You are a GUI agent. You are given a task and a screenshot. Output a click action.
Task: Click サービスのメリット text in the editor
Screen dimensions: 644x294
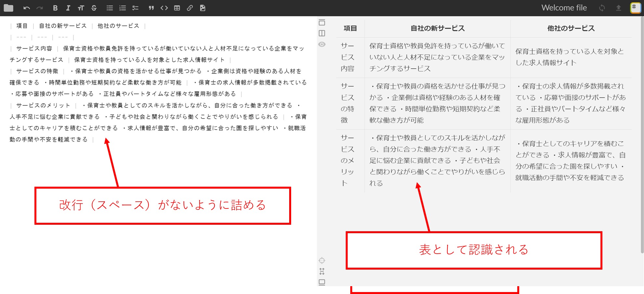[43, 105]
